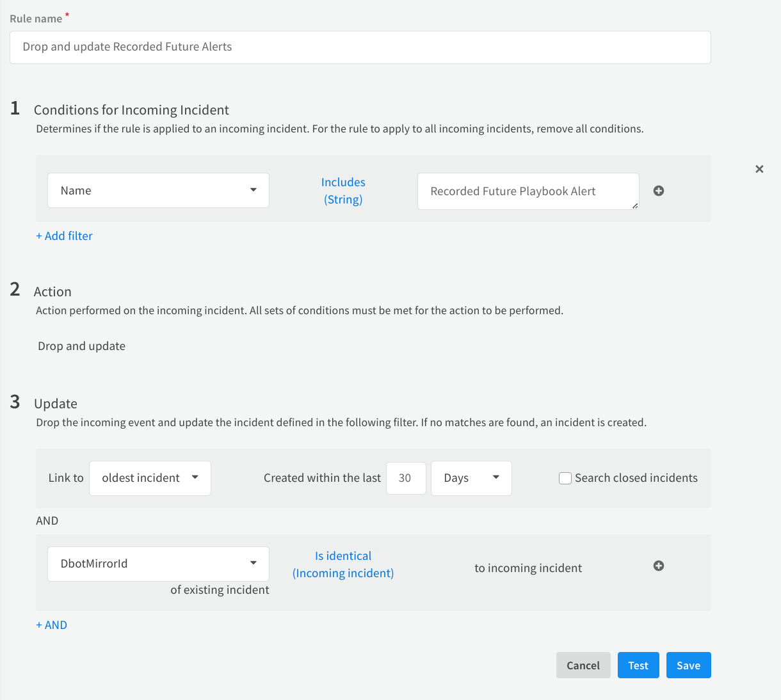Remove the condition with the X icon
Image resolution: width=781 pixels, height=700 pixels.
[759, 169]
